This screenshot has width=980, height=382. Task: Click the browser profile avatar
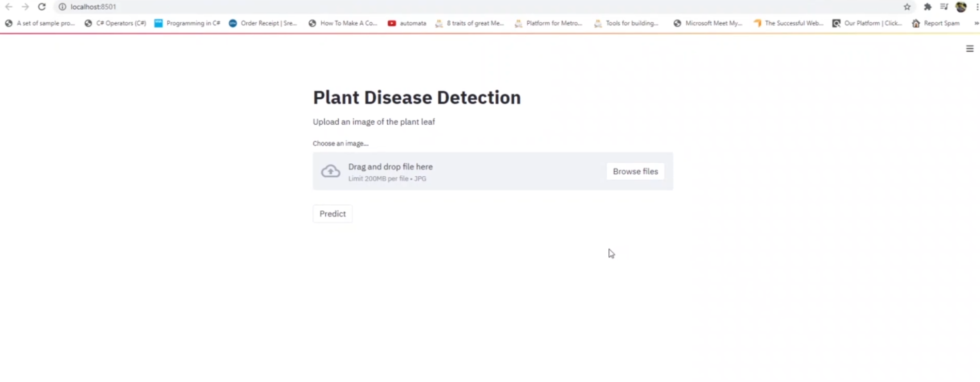961,7
